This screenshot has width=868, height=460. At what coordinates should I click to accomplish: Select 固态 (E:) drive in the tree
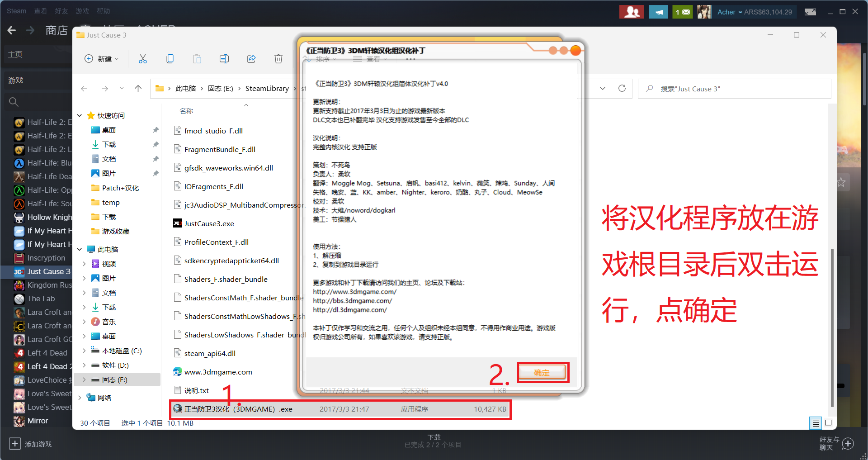coord(117,379)
